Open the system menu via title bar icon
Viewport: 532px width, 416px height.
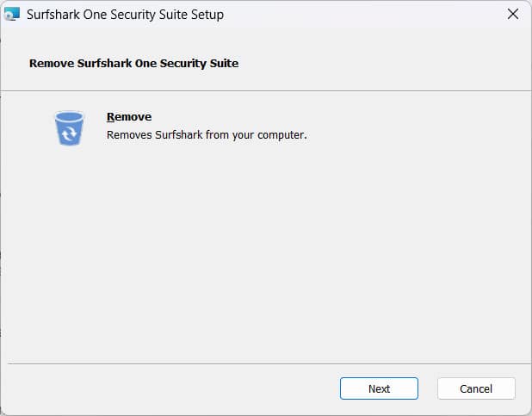(x=12, y=14)
